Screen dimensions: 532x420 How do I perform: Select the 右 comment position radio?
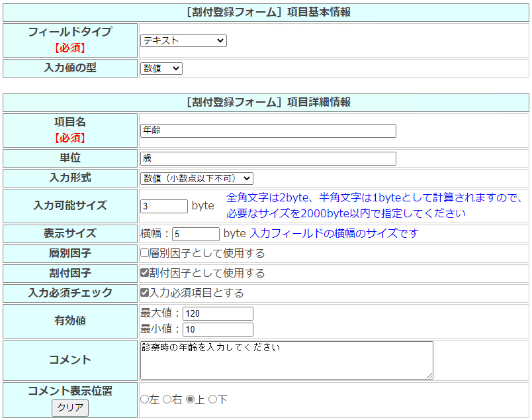point(167,399)
